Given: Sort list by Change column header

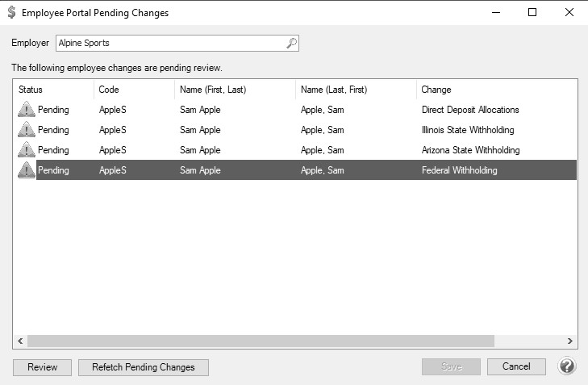Looking at the screenshot, I should 497,90.
